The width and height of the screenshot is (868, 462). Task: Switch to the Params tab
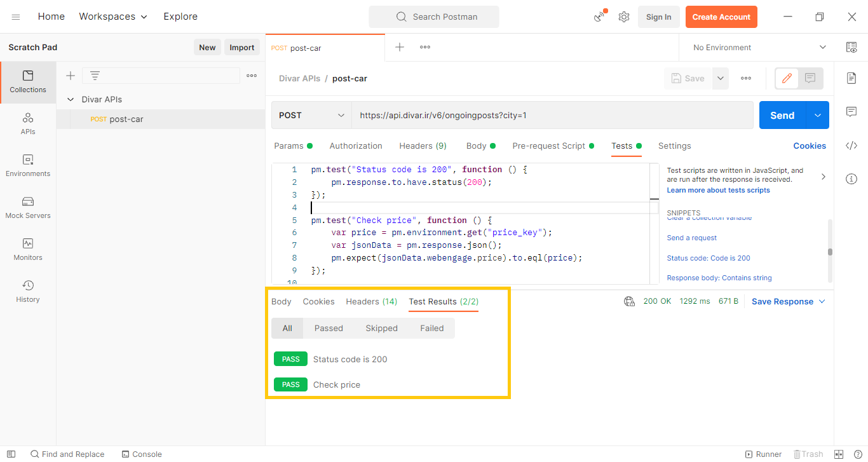pyautogui.click(x=293, y=146)
